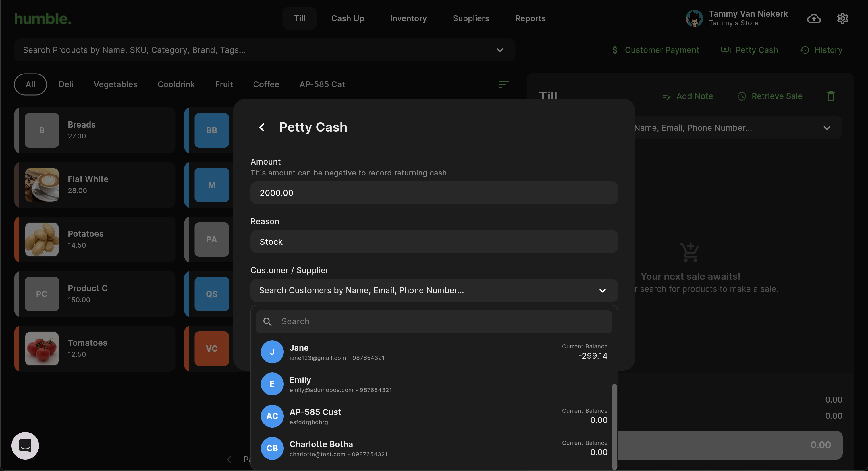The height and width of the screenshot is (471, 868).
Task: Filter products by Vegetables
Action: click(115, 84)
